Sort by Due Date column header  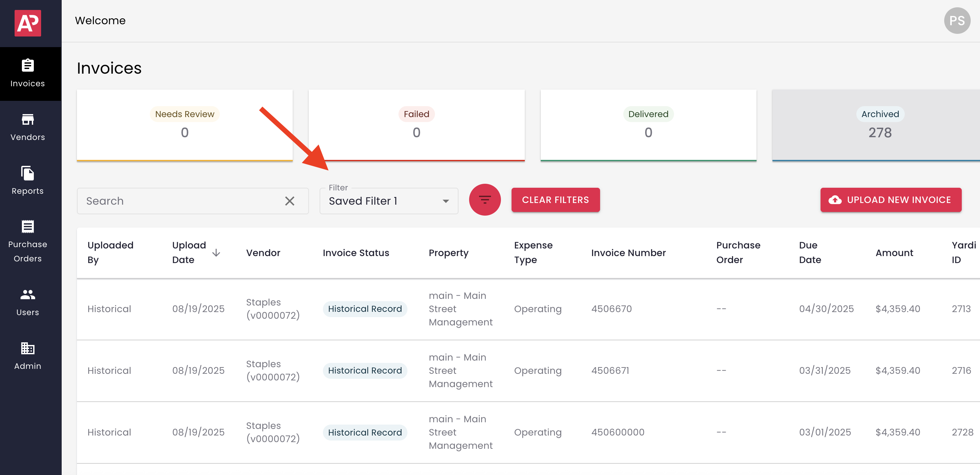pyautogui.click(x=810, y=253)
